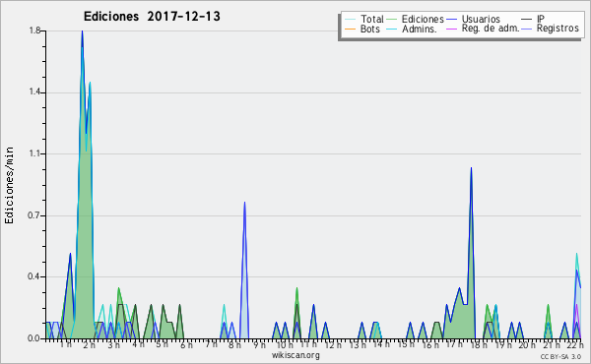Image resolution: width=591 pixels, height=364 pixels.
Task: Click the '18 h' x-axis label
Action: (479, 344)
